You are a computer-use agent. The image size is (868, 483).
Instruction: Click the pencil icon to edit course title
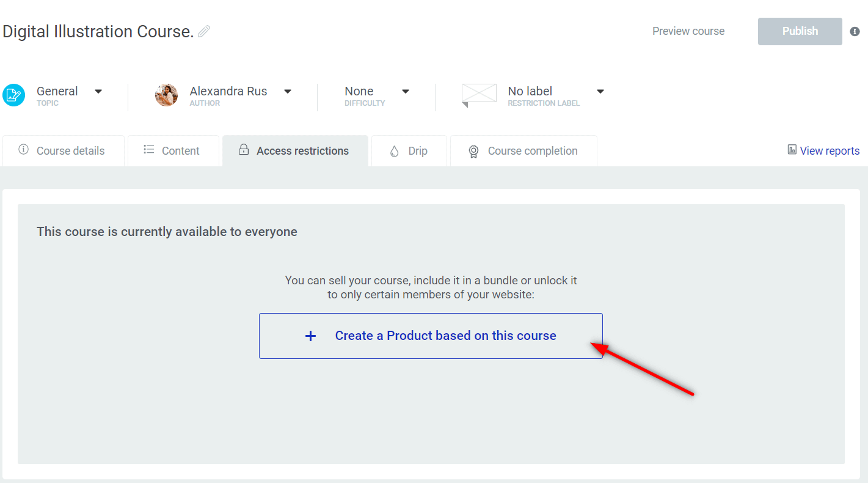tap(204, 31)
